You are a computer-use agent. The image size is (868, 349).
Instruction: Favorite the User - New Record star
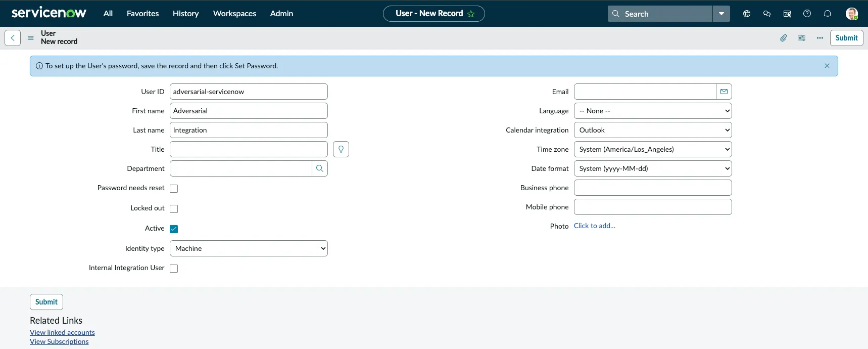[x=471, y=14]
